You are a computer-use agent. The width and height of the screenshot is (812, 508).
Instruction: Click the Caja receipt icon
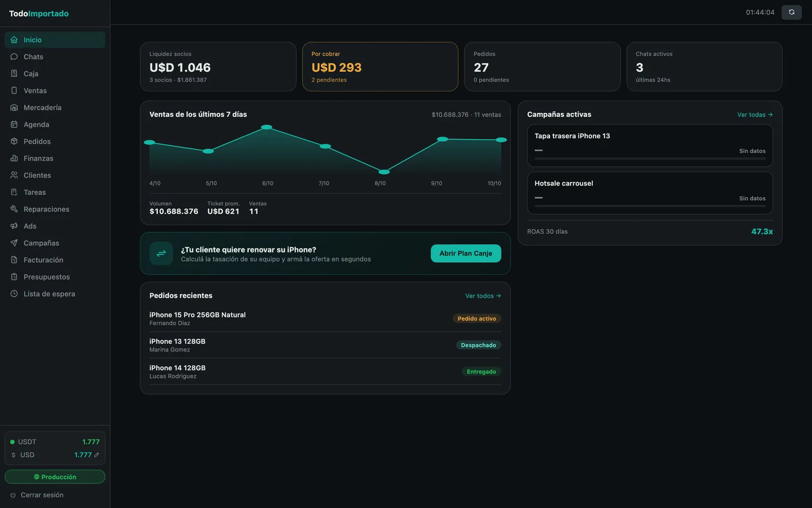[x=14, y=74]
